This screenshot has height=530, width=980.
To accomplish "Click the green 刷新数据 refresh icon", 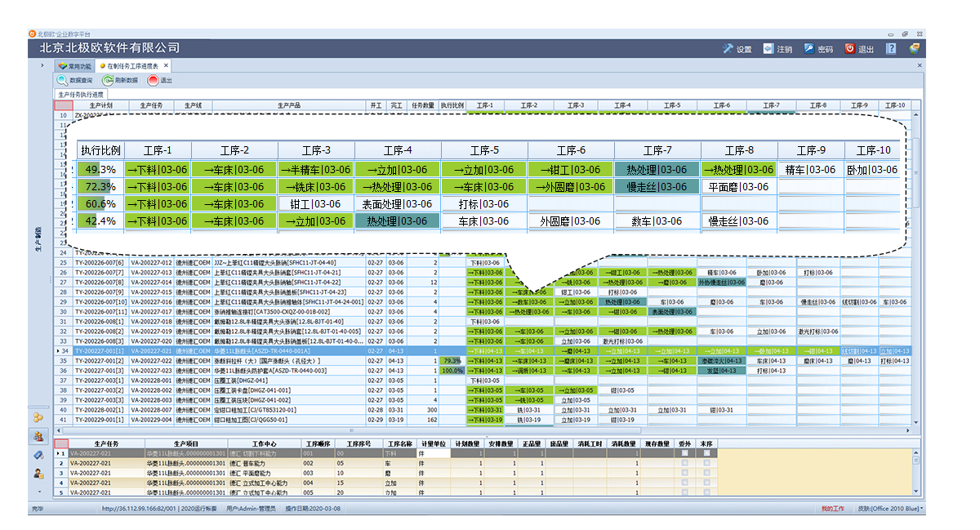I will [x=108, y=80].
